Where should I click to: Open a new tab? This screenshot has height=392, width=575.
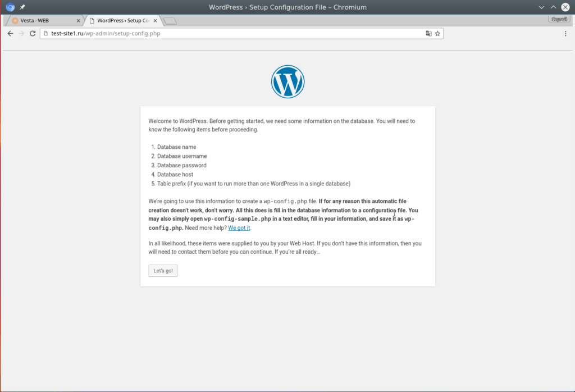coord(170,21)
